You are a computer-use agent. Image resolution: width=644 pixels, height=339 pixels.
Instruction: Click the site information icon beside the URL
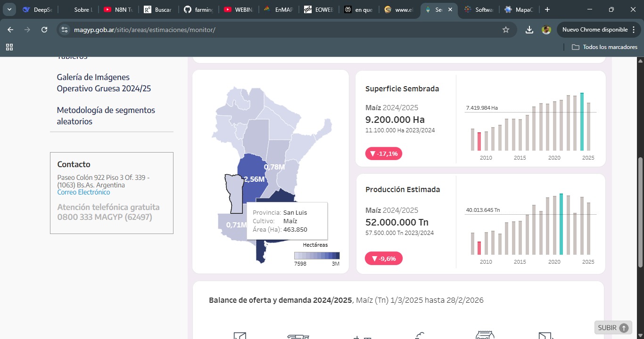(x=65, y=30)
